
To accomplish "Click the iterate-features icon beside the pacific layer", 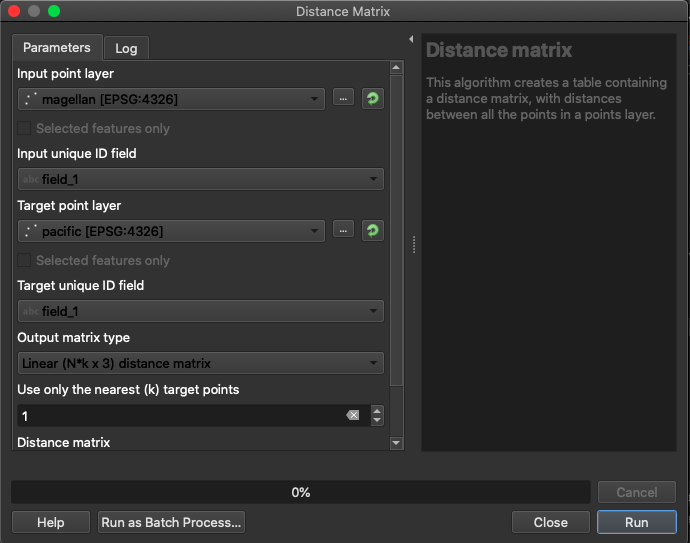I will [x=372, y=231].
